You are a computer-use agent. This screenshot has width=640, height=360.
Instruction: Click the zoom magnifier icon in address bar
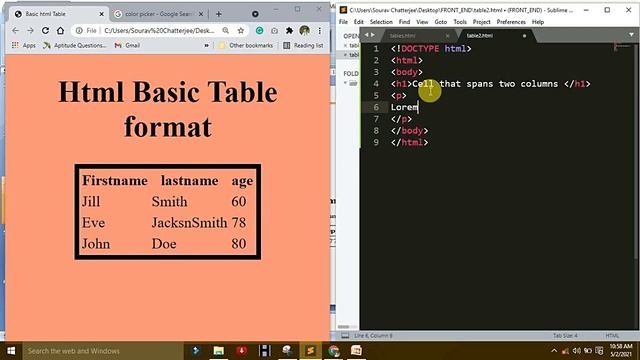tap(226, 31)
